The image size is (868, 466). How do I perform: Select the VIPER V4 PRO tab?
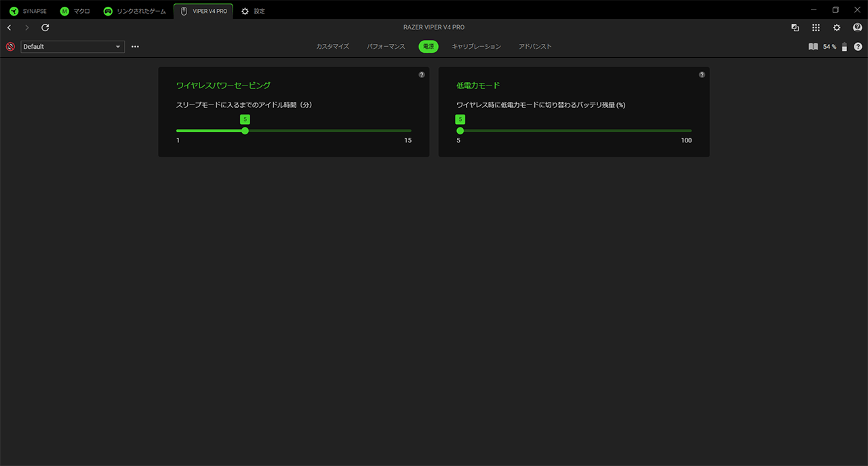coord(203,11)
